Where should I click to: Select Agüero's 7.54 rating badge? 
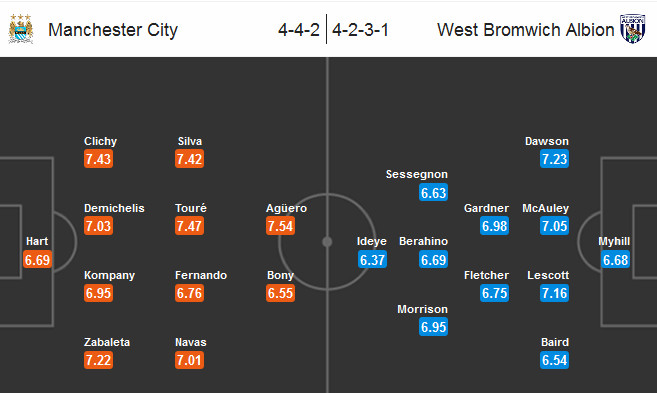(280, 226)
